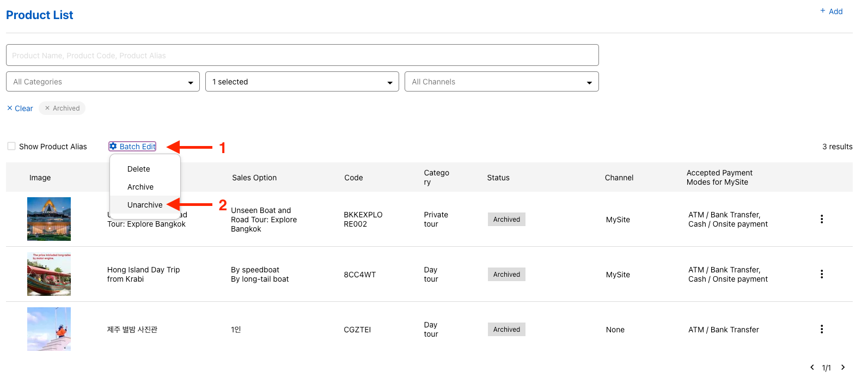Open the Bangkok temple product thumbnail
Screen dimensions: 868x383
click(x=49, y=219)
